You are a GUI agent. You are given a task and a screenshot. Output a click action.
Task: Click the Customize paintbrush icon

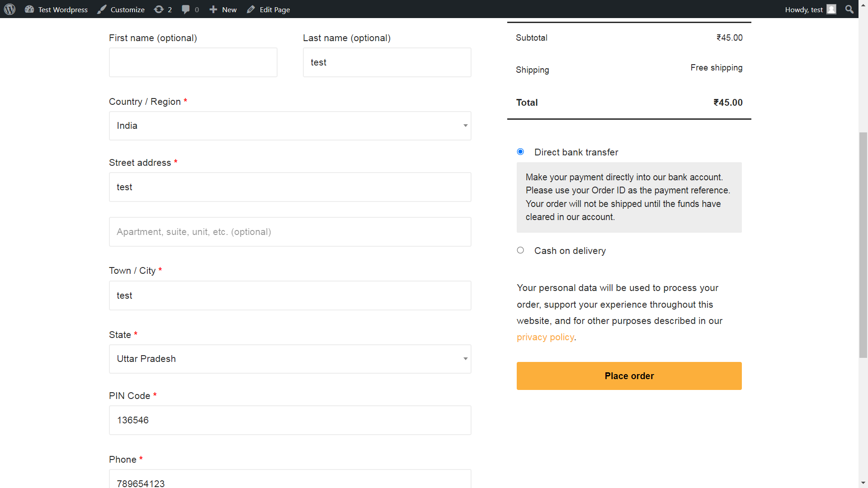[102, 9]
